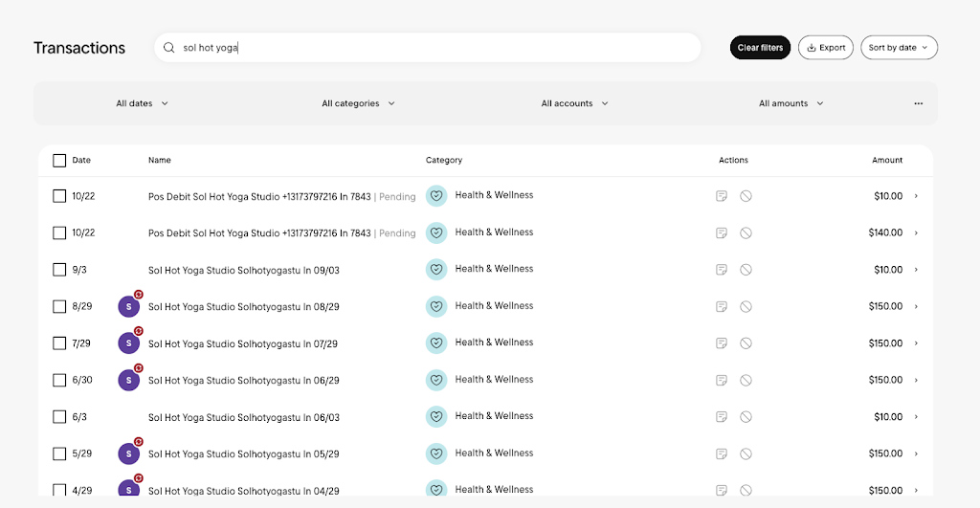Open the All amounts filter

pyautogui.click(x=791, y=103)
